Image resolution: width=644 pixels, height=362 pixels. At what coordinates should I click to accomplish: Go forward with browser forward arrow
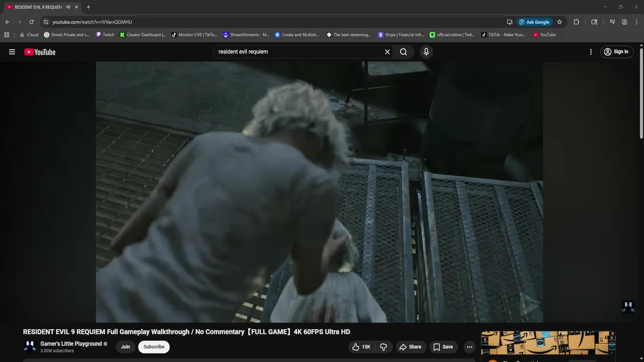coord(19,22)
